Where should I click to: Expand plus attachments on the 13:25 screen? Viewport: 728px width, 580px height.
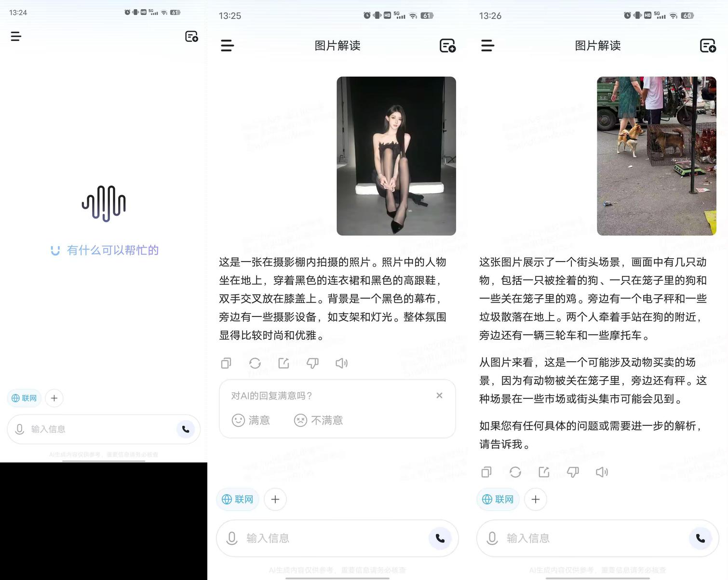[x=275, y=499]
